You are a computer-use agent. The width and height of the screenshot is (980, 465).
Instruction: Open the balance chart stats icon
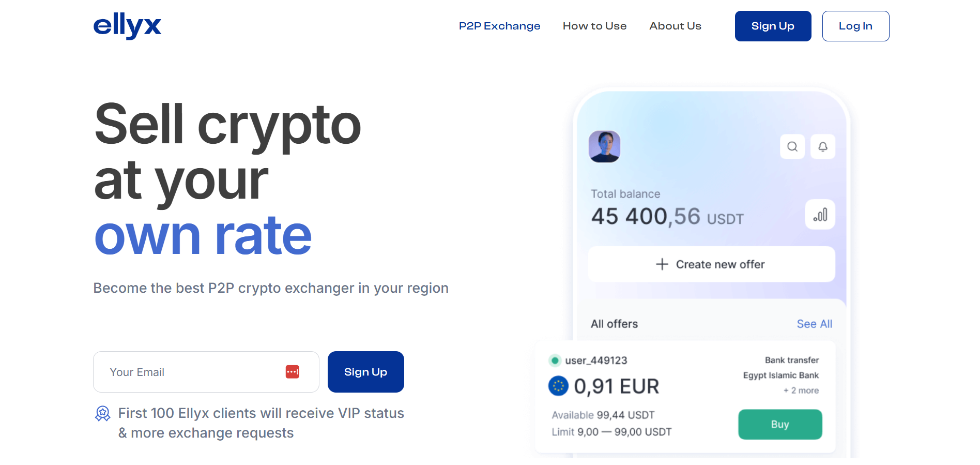tap(820, 215)
